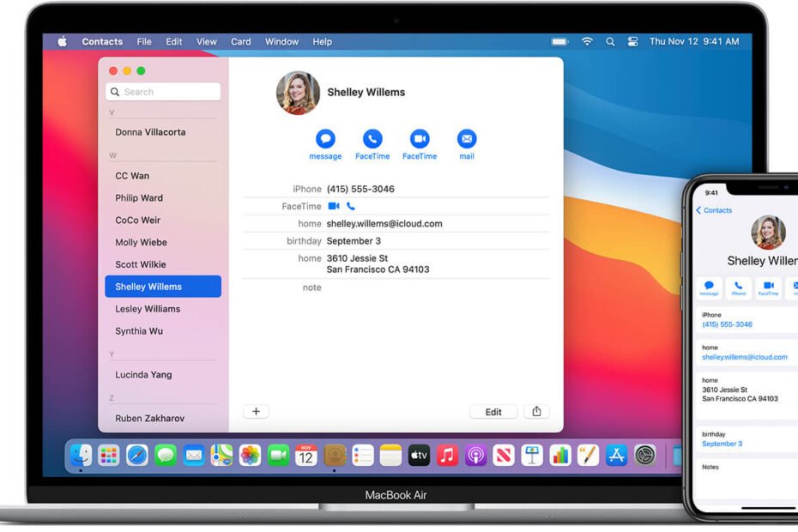Open Photos from the Dock
This screenshot has width=798, height=532.
tap(250, 455)
